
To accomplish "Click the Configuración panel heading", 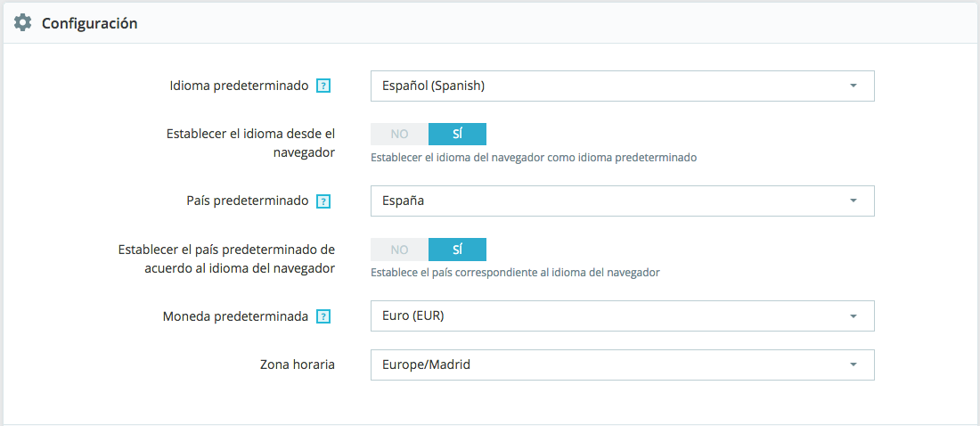I will click(x=89, y=23).
